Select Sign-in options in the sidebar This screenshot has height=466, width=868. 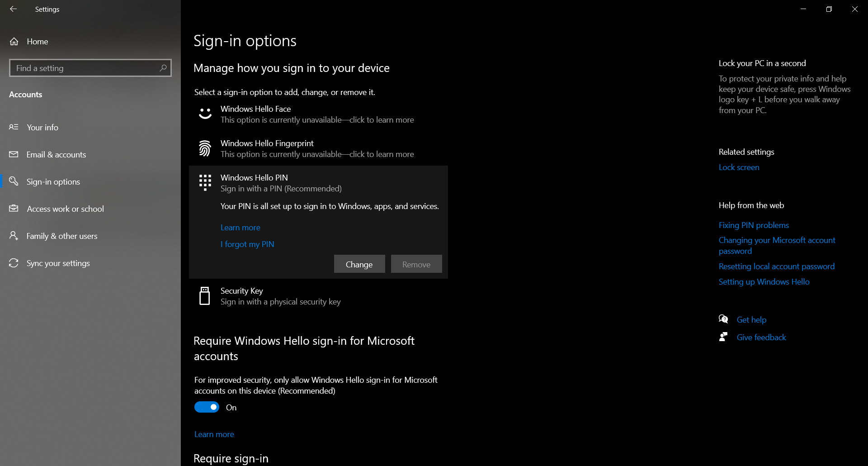click(x=90, y=182)
